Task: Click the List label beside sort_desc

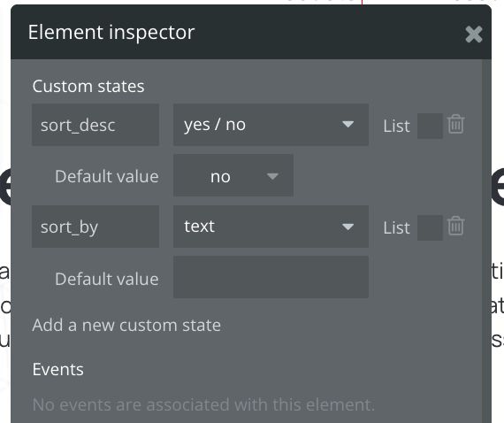Action: [x=396, y=126]
